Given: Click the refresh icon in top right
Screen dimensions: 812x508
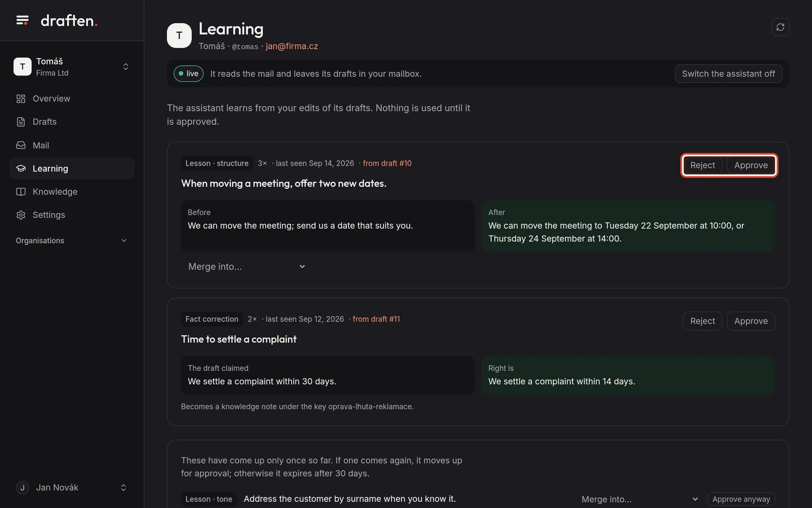Looking at the screenshot, I should coord(780,27).
